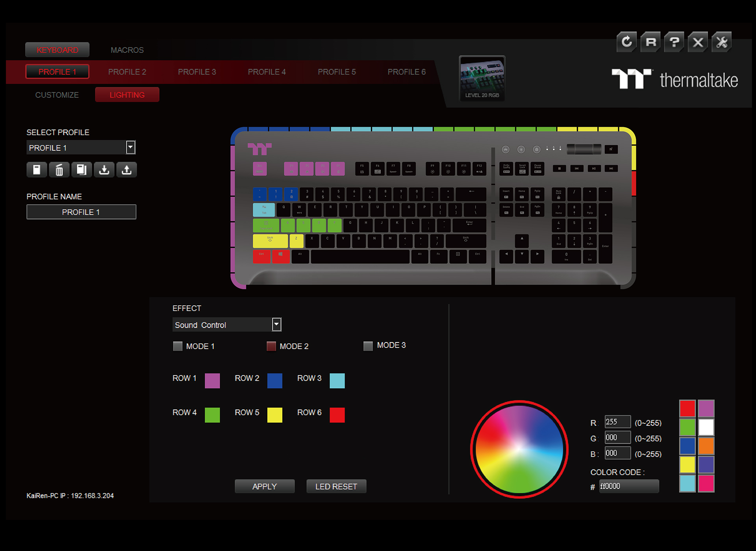The width and height of the screenshot is (756, 551).
Task: Click the LED RESET button
Action: click(x=336, y=486)
